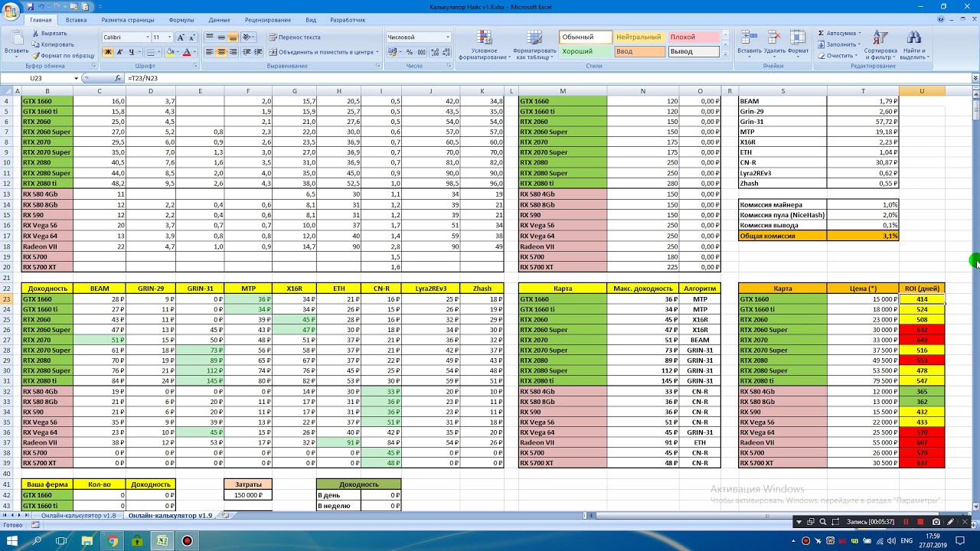Insert cells with Вставить in Ячейки
Screen dimensions: 980x551
click(x=750, y=45)
